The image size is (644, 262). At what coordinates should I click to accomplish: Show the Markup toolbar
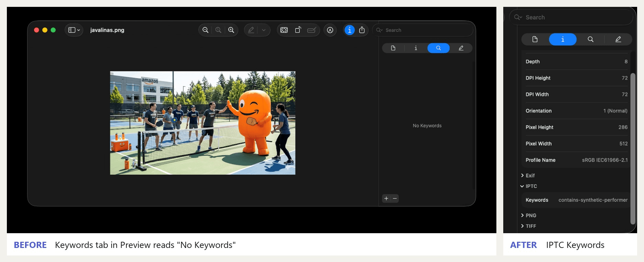(x=330, y=30)
